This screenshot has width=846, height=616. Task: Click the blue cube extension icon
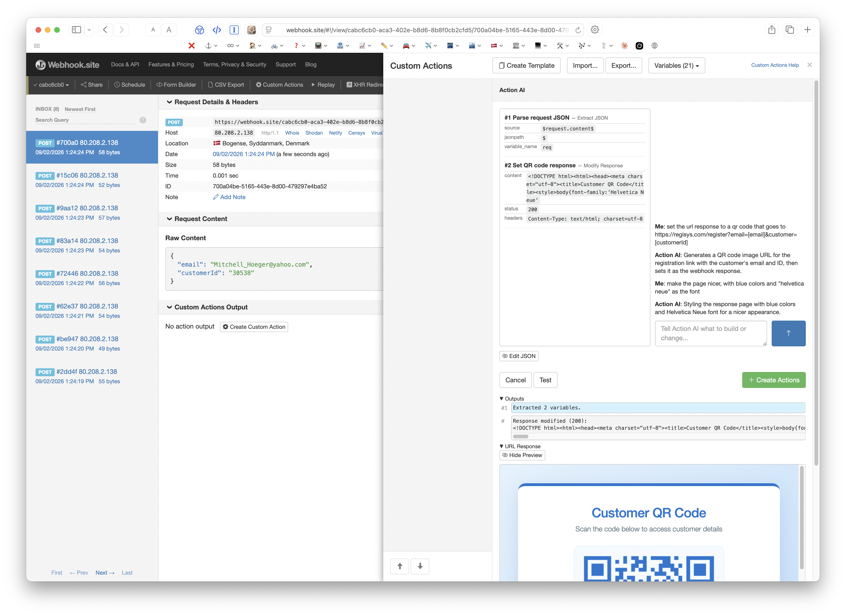pyautogui.click(x=200, y=30)
